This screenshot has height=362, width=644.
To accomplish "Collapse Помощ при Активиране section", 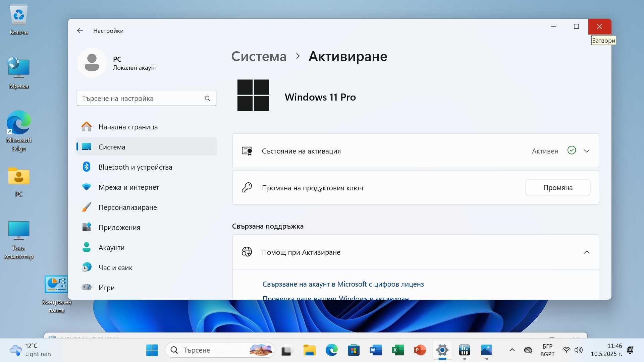I will click(x=587, y=252).
